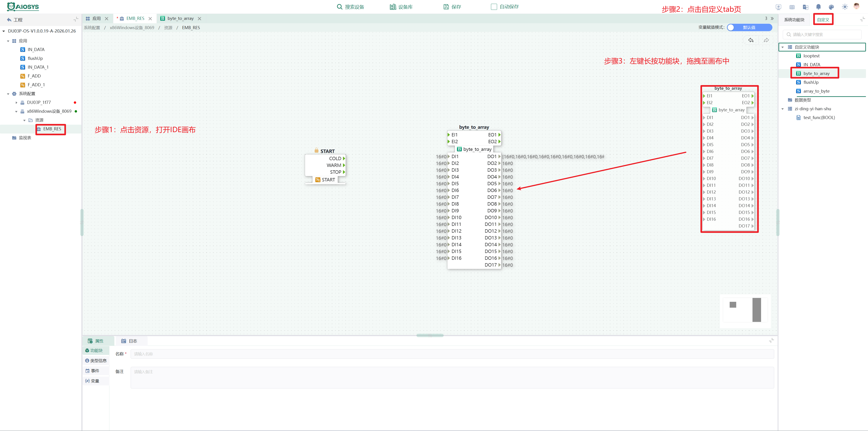Collapse the x86Windows设备_8069 node

[16, 111]
